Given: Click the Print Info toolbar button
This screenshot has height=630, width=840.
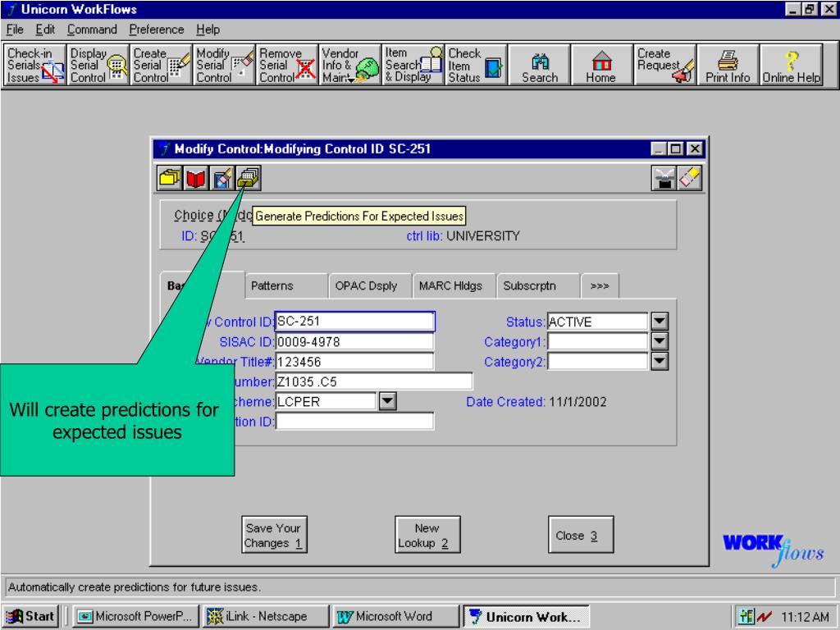Looking at the screenshot, I should click(x=728, y=65).
